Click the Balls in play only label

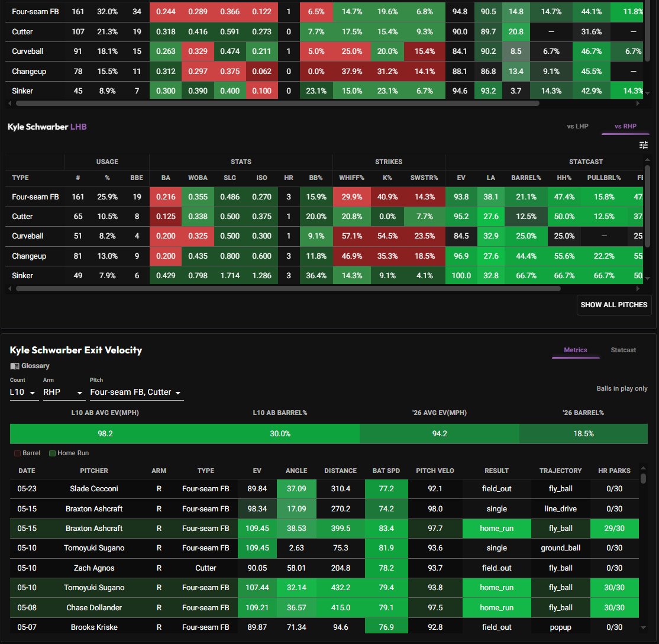tap(622, 388)
